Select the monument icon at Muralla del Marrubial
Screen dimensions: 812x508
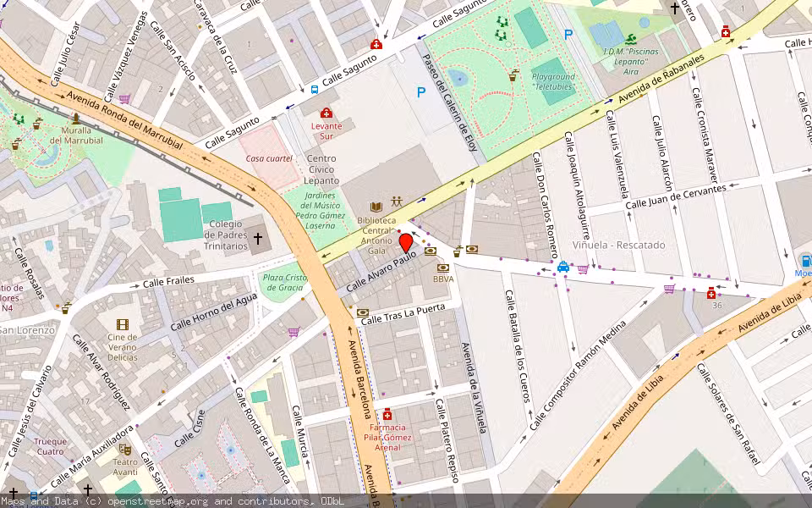(76, 119)
